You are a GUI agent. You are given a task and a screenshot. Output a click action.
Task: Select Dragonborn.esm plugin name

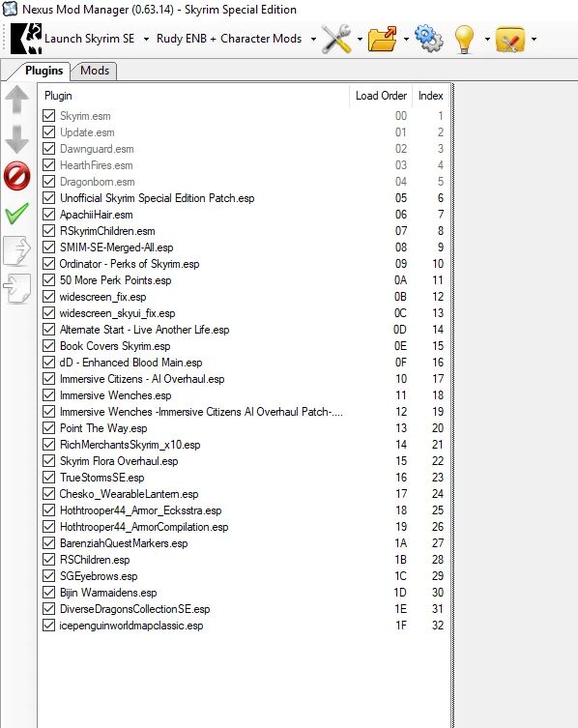pyautogui.click(x=97, y=182)
